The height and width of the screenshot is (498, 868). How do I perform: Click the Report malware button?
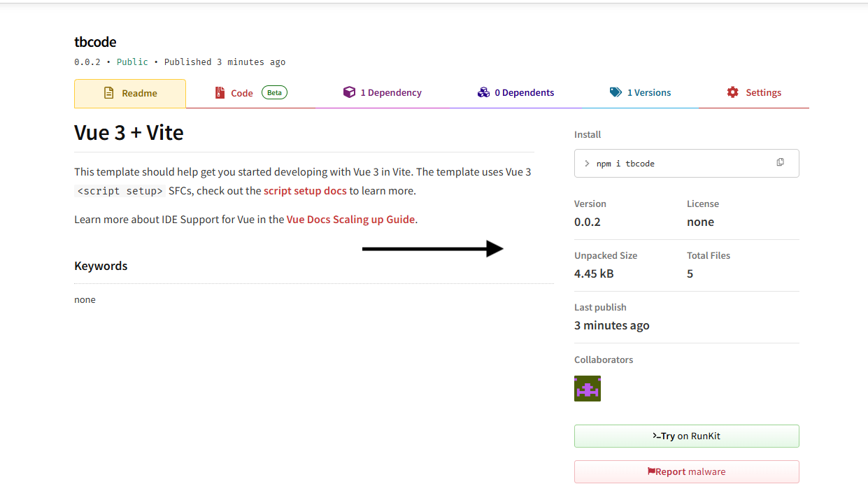coord(686,471)
